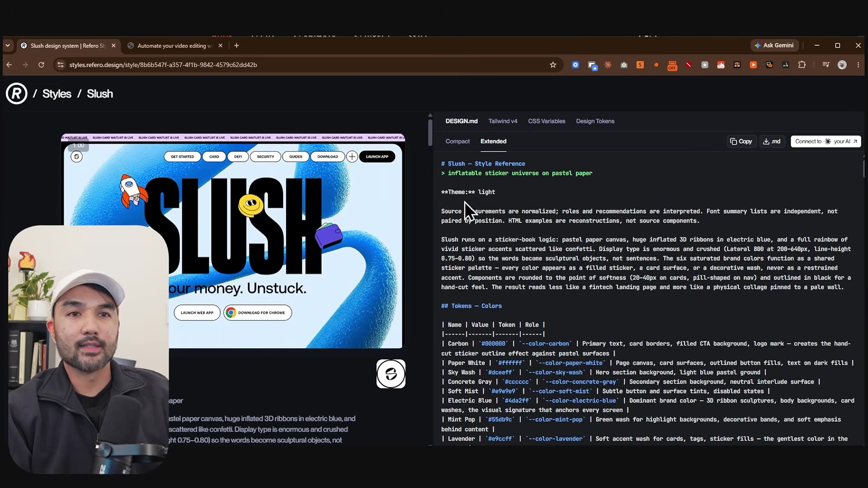Open the CSS Variables tab
This screenshot has width=868, height=488.
pos(547,121)
